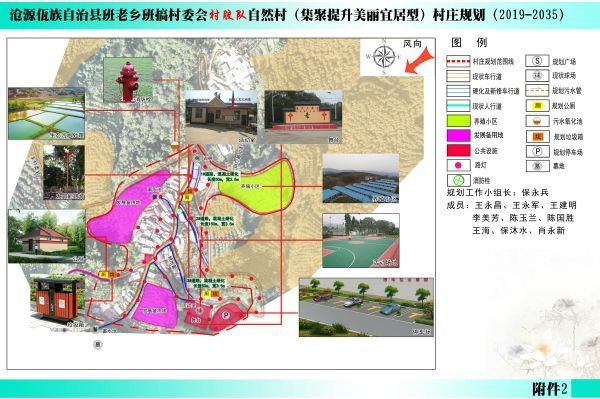Click the 村庄规划范围线 dashed line legend
600x399 pixels.
(x=458, y=61)
